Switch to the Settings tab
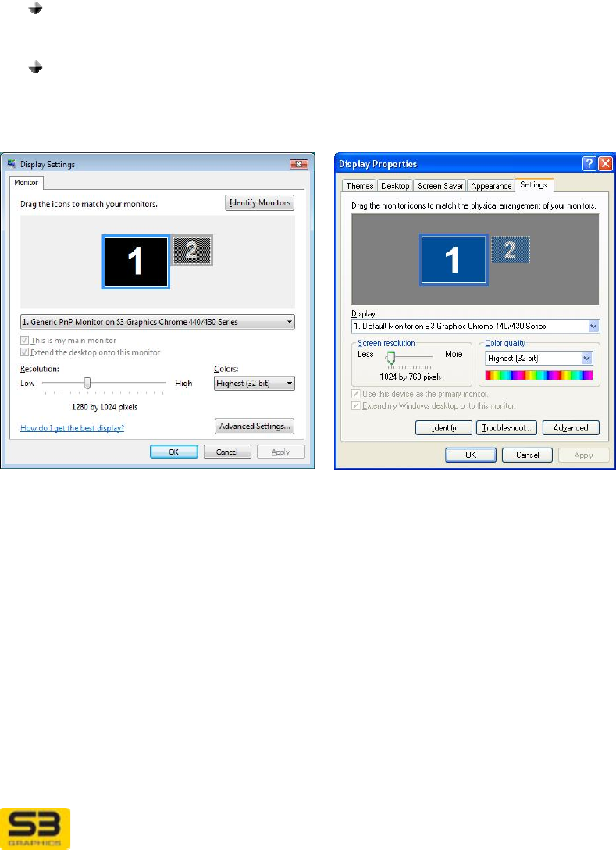This screenshot has width=616, height=850. pyautogui.click(x=534, y=185)
